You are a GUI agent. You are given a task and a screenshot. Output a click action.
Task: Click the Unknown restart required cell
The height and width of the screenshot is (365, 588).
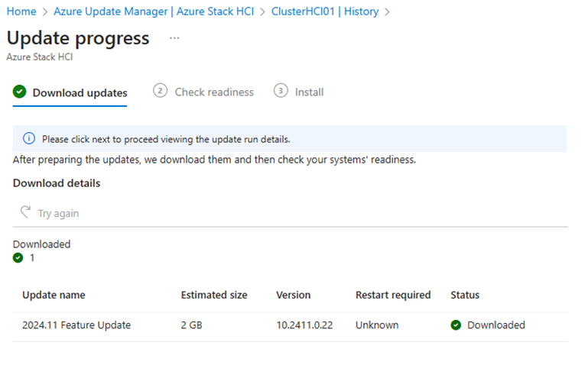tap(377, 325)
